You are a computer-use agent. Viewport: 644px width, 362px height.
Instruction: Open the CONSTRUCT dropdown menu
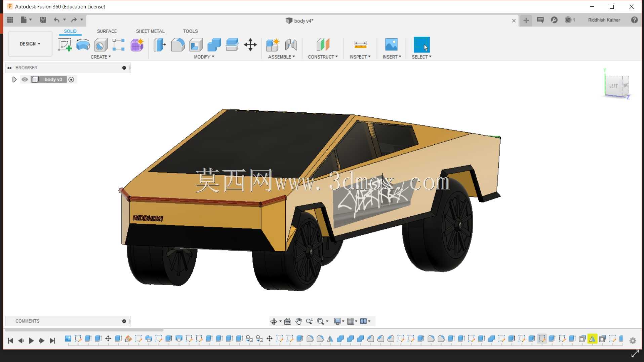pyautogui.click(x=323, y=57)
